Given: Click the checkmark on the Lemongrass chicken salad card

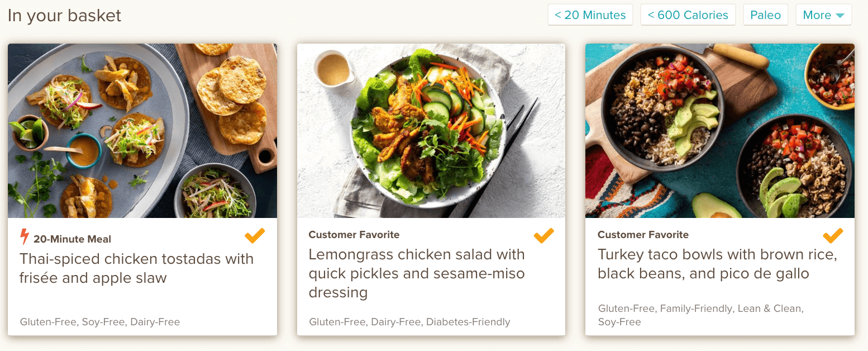Looking at the screenshot, I should [x=543, y=236].
